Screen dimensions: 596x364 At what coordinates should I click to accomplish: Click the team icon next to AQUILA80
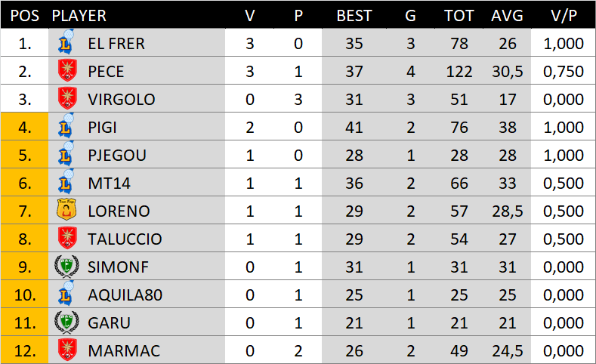(67, 295)
